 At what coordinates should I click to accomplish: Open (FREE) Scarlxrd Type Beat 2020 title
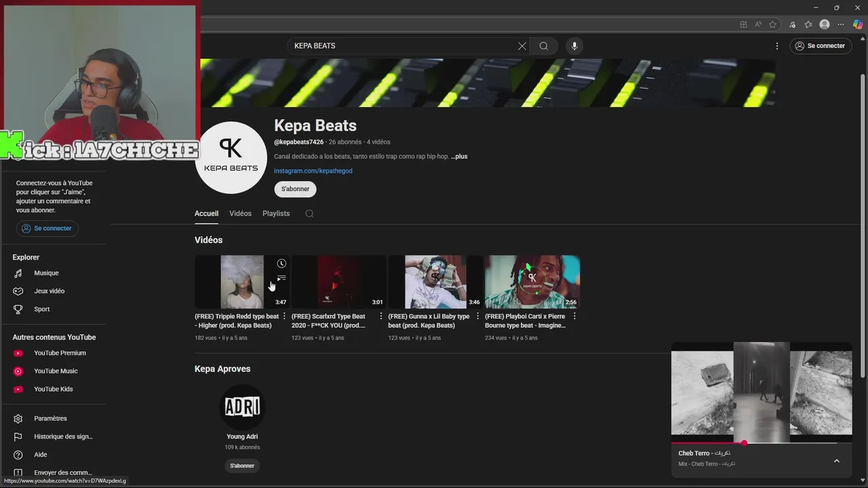point(328,321)
